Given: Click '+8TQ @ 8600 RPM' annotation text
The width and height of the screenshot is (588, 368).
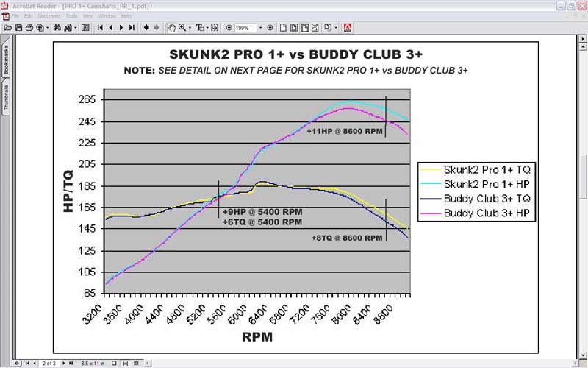Looking at the screenshot, I should tap(347, 238).
